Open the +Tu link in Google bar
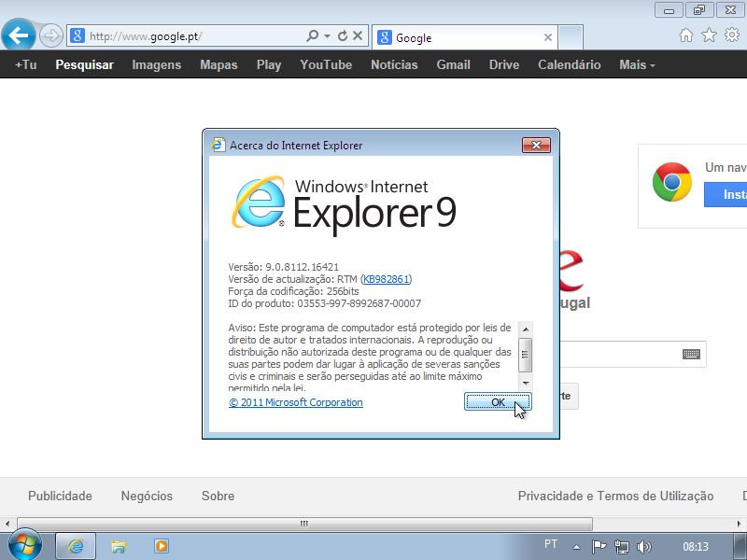The width and height of the screenshot is (747, 560). pos(26,64)
